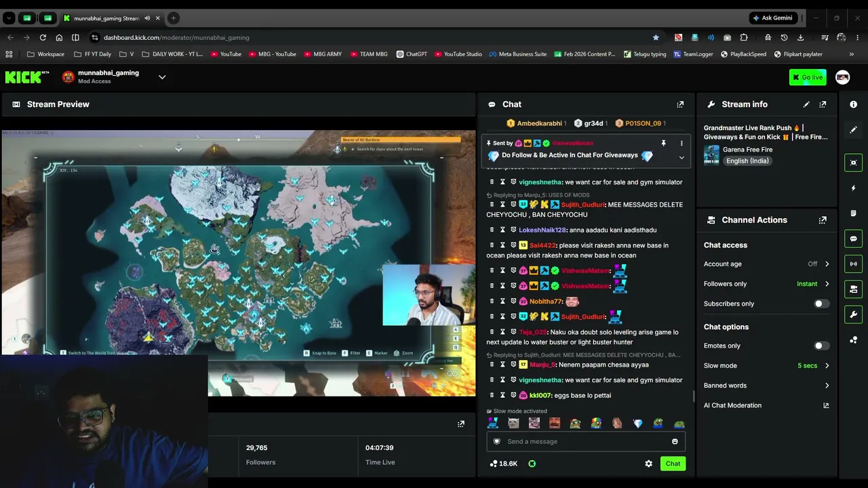Click the Garena Free Fire category
The height and width of the screenshot is (488, 868).
click(x=747, y=150)
